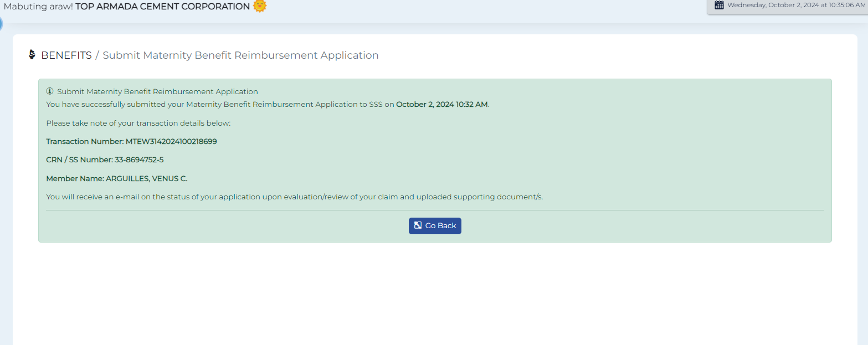Click the calendar icon in the date widget
This screenshot has width=868, height=345.
(719, 5)
